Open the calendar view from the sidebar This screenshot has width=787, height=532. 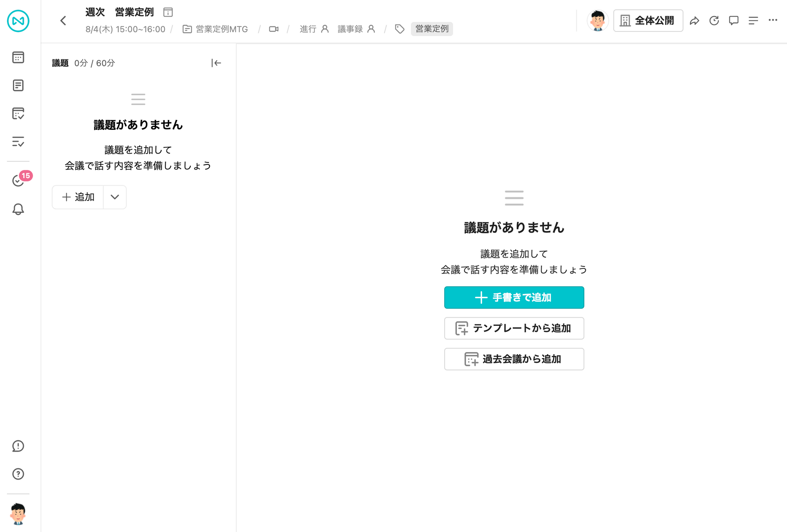click(x=18, y=57)
